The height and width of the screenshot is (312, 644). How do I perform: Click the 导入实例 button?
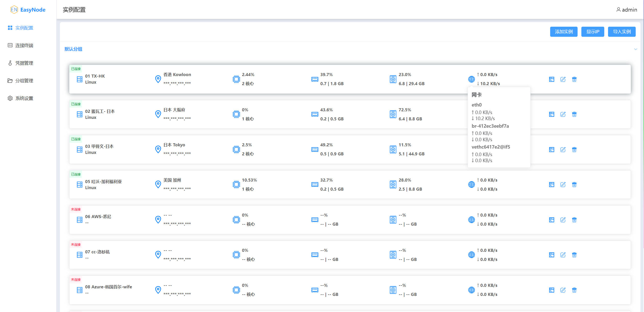click(x=622, y=32)
